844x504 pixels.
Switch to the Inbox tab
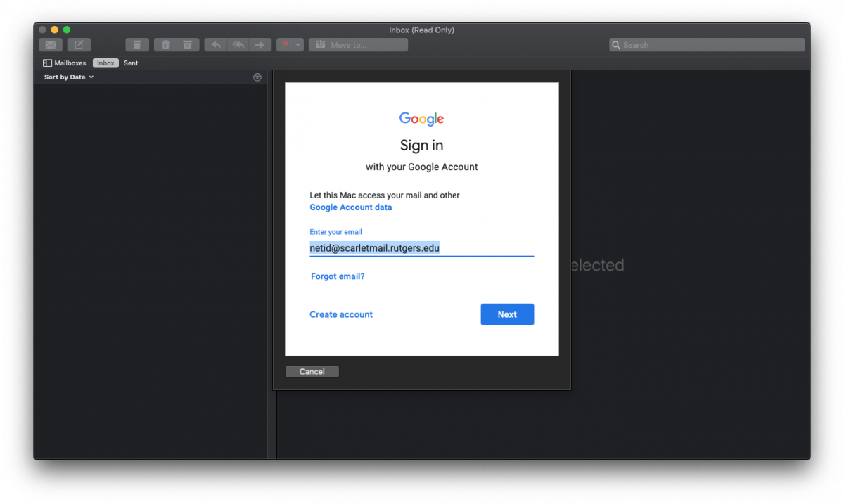coord(105,63)
